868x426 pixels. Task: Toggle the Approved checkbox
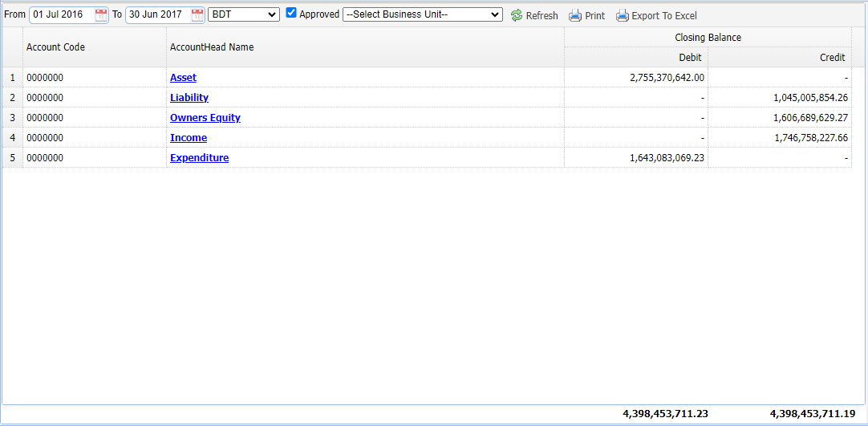pos(291,13)
